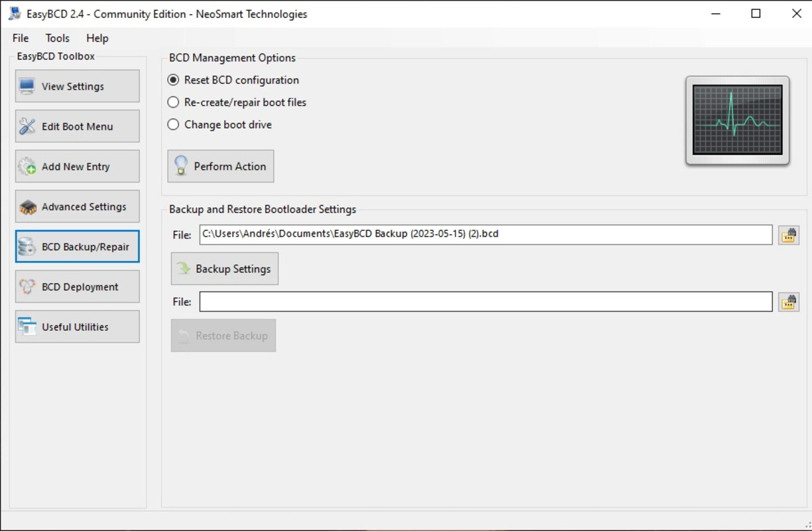This screenshot has height=531, width=812.
Task: Click the EasyBCD app icon in title bar
Action: [x=14, y=13]
